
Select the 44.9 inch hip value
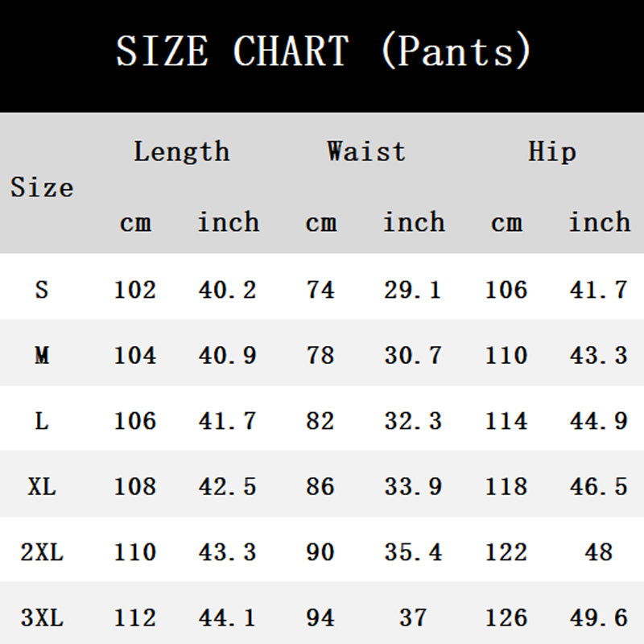coord(599,420)
